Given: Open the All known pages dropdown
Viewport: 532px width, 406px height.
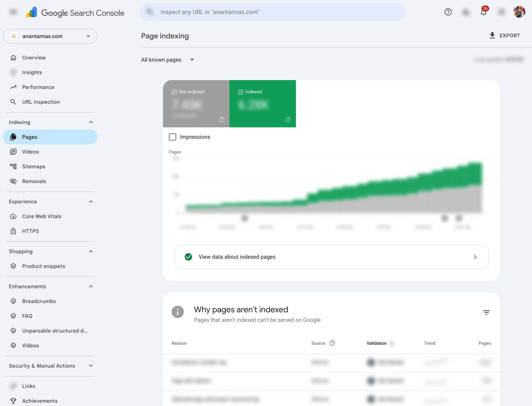Looking at the screenshot, I should click(x=168, y=60).
